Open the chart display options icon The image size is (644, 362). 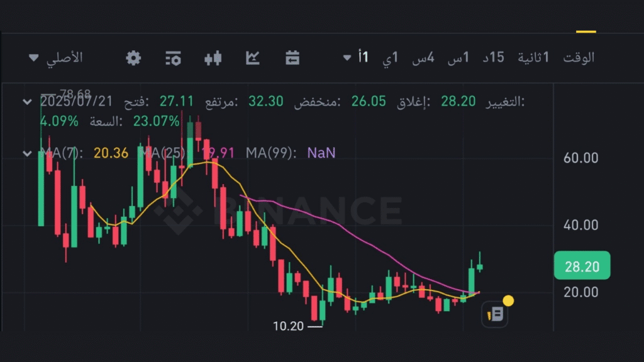[x=173, y=58]
